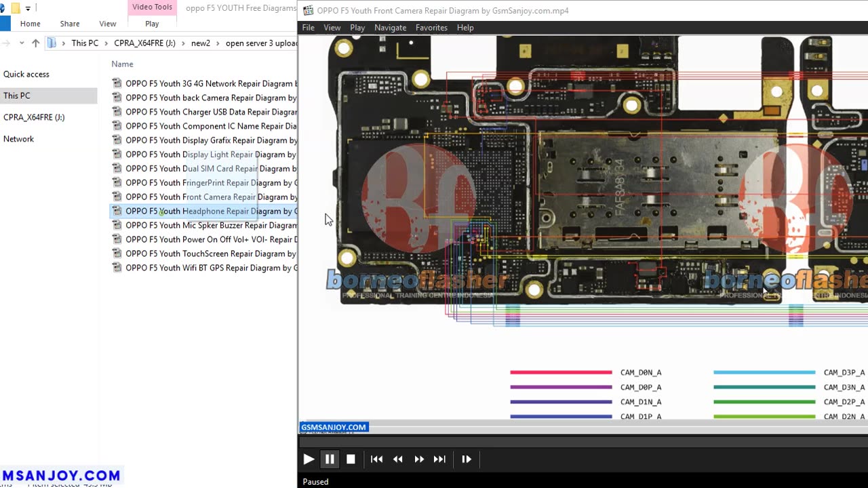Click the folder icon in the Explorer title bar
The height and width of the screenshot is (488, 868).
[15, 8]
